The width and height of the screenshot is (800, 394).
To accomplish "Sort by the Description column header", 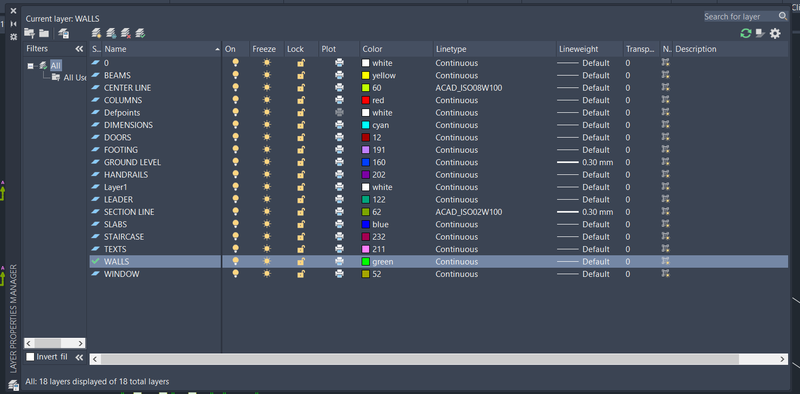I will 731,49.
